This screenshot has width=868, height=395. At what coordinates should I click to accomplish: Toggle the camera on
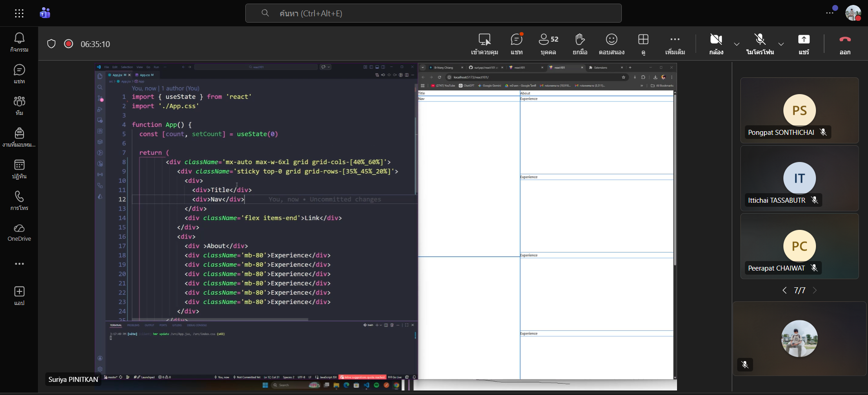[716, 44]
